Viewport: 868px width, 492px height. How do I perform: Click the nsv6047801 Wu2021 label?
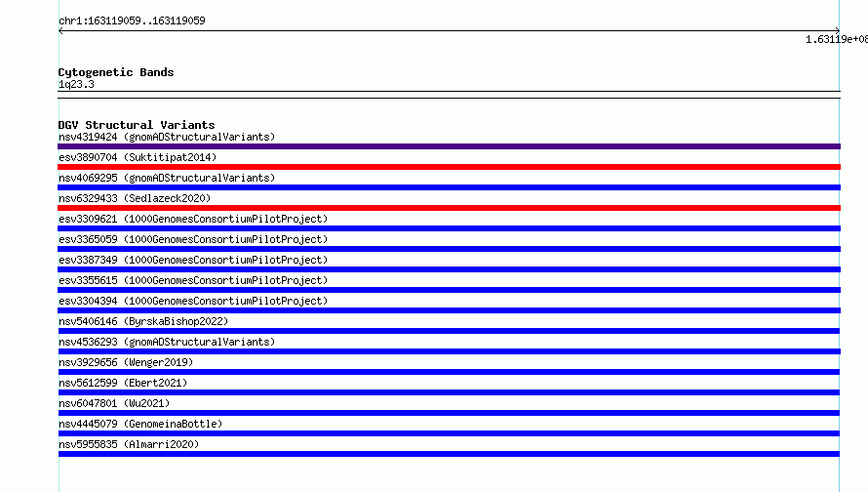click(114, 403)
